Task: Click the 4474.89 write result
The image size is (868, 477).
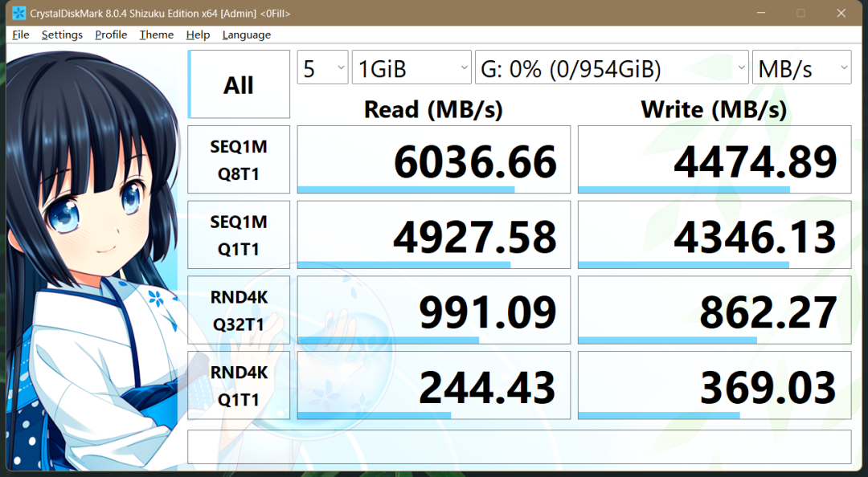Action: (714, 159)
